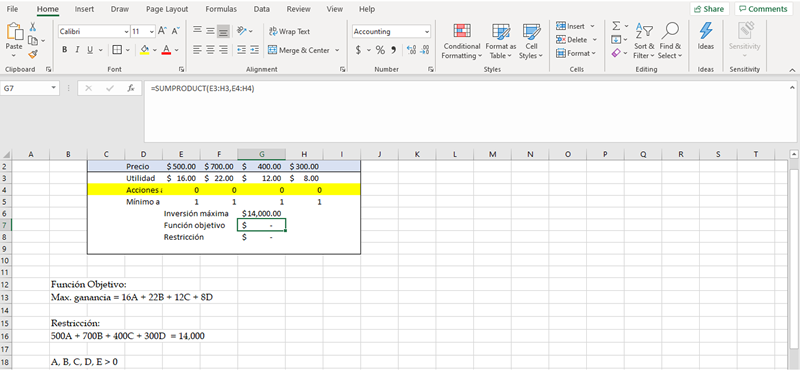Apply the red Font Color swatch

point(166,50)
